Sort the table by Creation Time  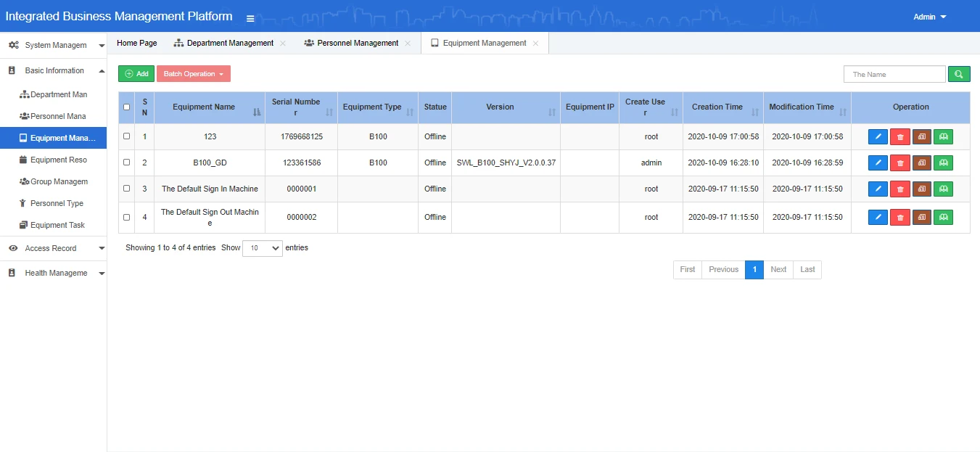tap(755, 112)
